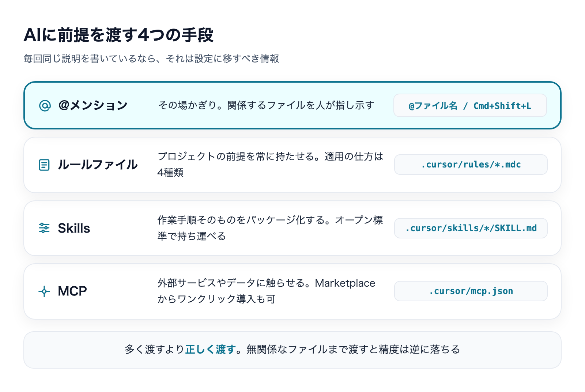Click the @ mention icon
585x392 pixels.
[x=45, y=106]
